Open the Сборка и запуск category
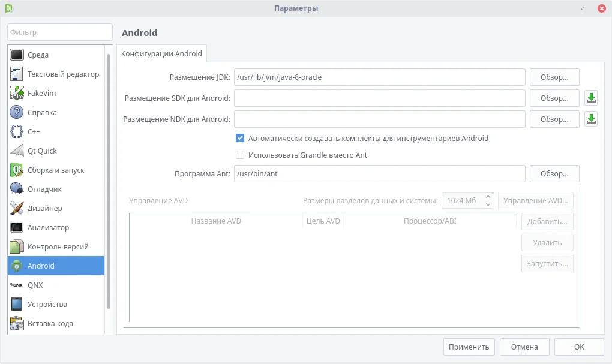 (x=55, y=170)
